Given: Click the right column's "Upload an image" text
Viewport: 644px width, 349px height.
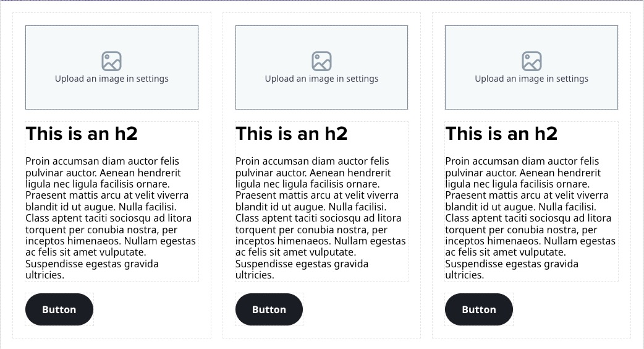Looking at the screenshot, I should pyautogui.click(x=532, y=79).
